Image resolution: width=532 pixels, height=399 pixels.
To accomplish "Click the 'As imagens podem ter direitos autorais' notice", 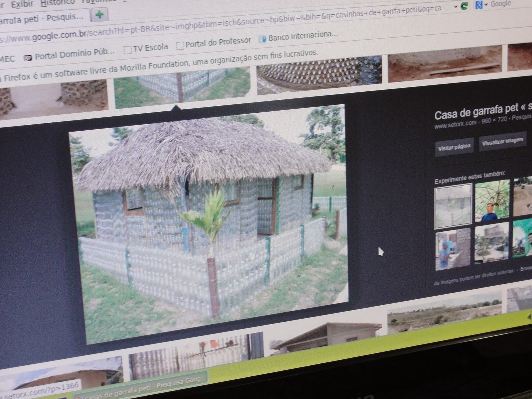I will 474,277.
